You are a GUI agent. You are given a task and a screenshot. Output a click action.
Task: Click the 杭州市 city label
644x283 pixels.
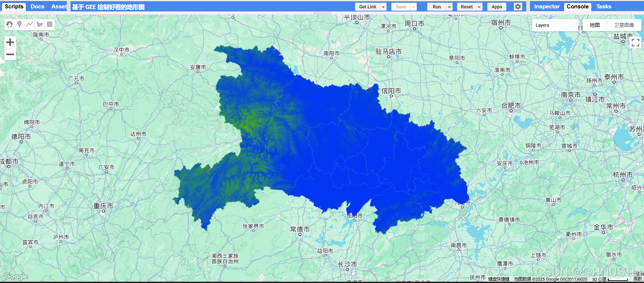point(623,175)
